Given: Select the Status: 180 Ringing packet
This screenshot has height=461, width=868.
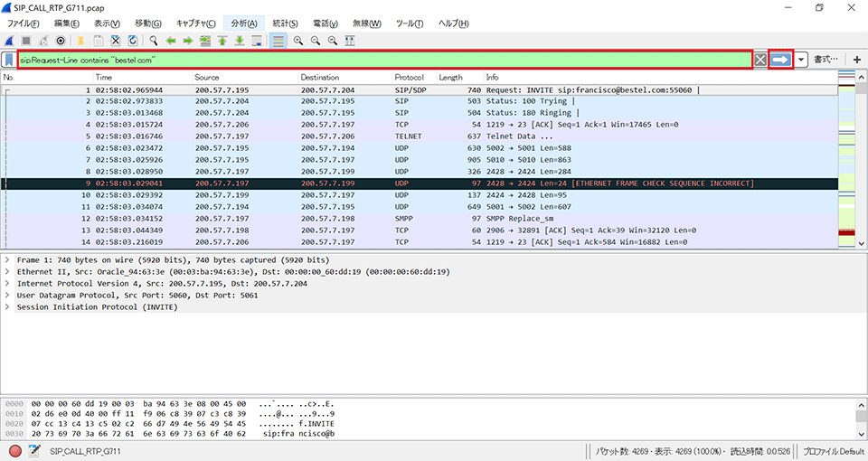Looking at the screenshot, I should coord(420,113).
